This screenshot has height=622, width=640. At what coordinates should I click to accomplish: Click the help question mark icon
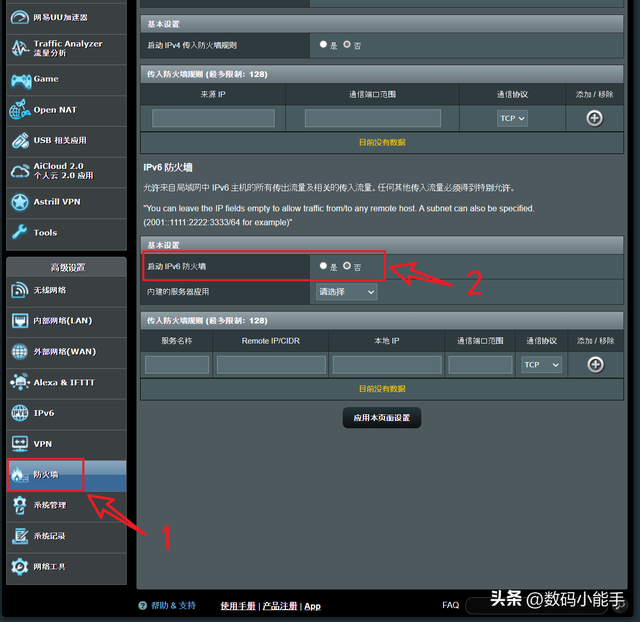pyautogui.click(x=142, y=605)
